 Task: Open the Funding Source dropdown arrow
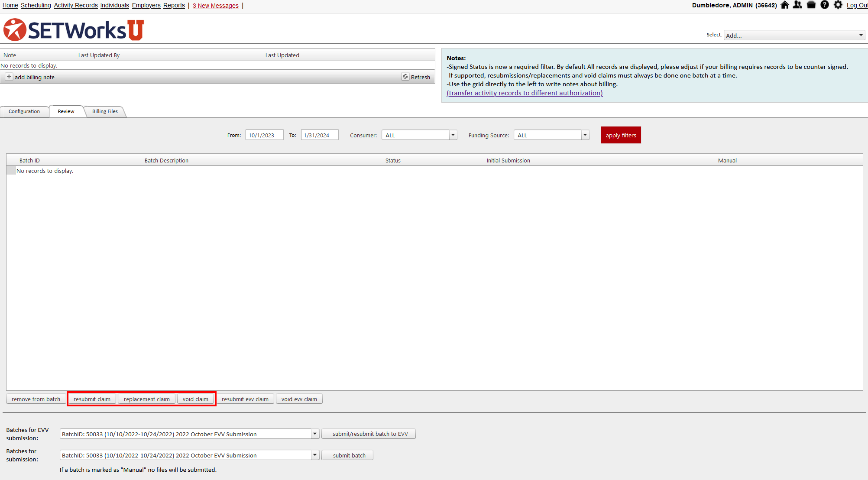pos(585,135)
